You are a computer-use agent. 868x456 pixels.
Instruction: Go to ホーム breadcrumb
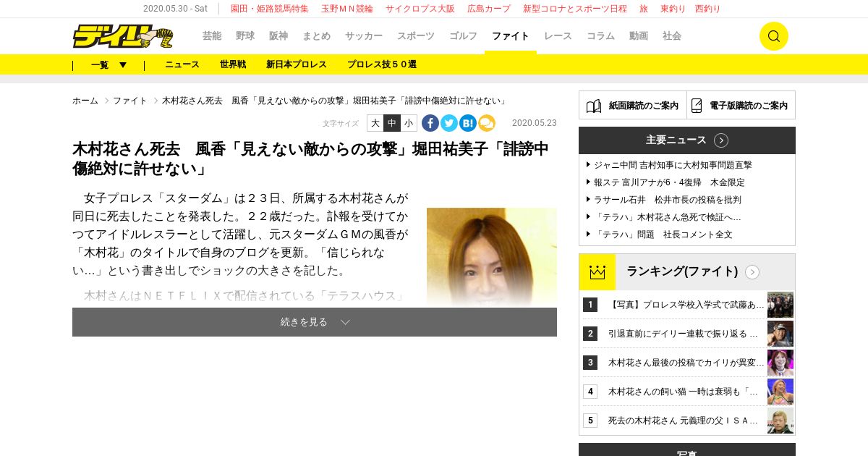(x=85, y=101)
